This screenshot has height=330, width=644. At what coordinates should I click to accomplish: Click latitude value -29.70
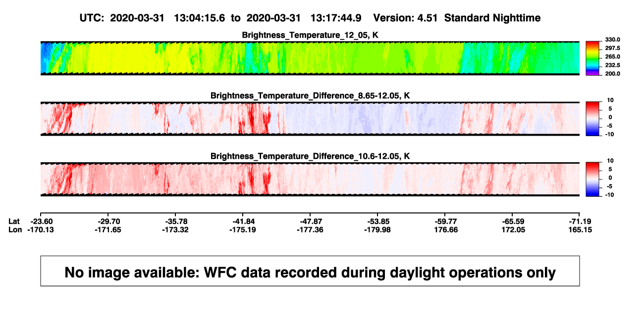(109, 221)
